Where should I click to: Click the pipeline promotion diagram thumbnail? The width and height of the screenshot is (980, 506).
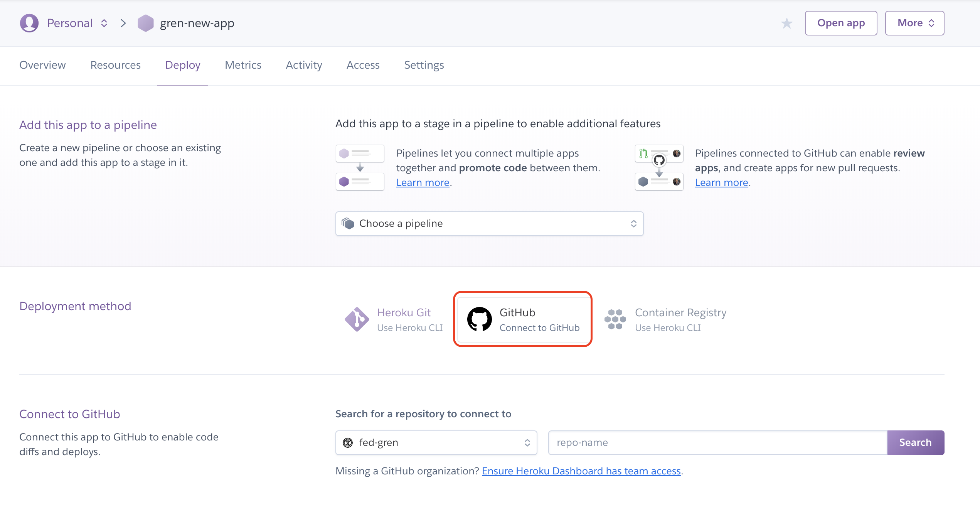(x=360, y=168)
